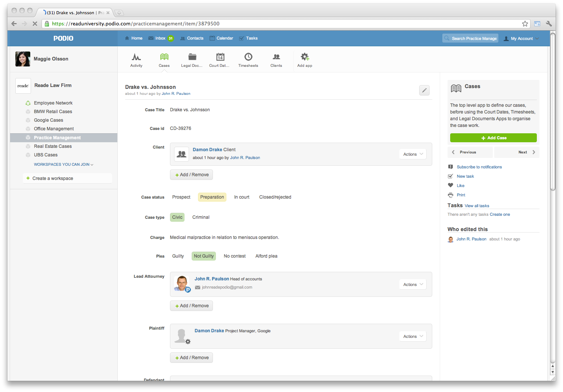
Task: Choose the Guilty plea option
Action: tap(178, 256)
